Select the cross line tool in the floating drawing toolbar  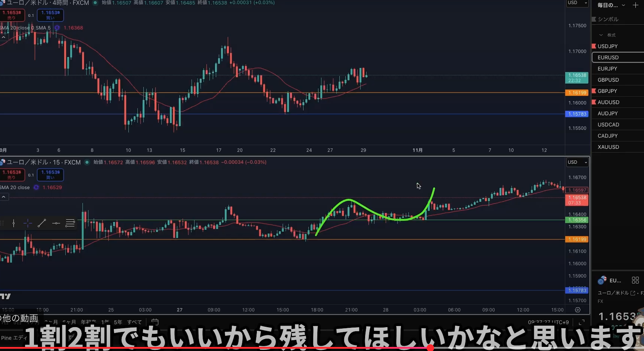tap(28, 223)
